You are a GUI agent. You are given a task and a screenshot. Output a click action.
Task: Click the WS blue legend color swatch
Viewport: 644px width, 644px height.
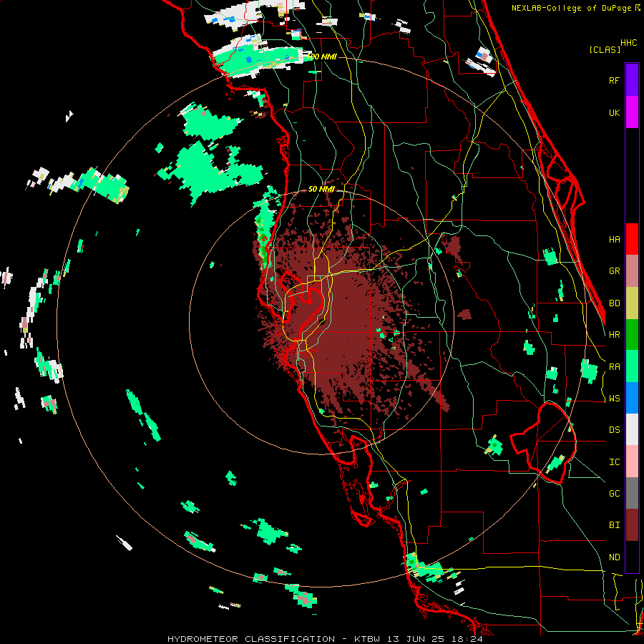coord(632,398)
